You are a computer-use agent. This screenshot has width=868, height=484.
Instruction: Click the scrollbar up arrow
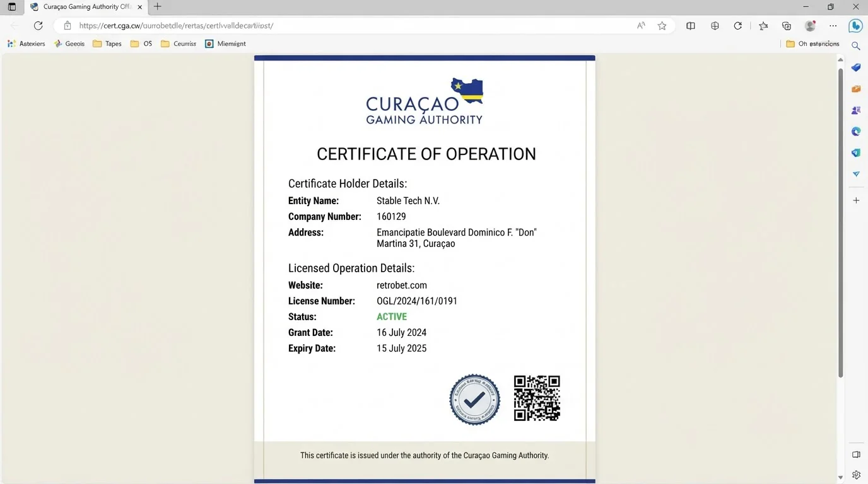coord(840,59)
